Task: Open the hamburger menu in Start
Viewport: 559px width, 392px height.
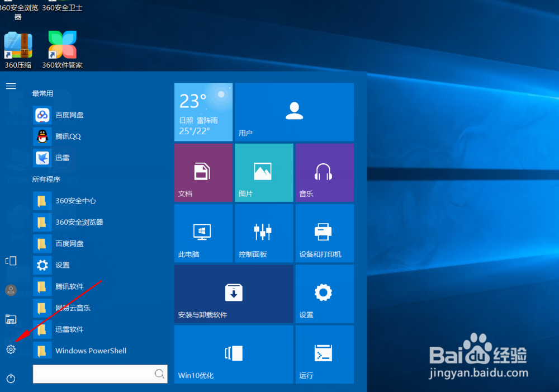Action: point(11,86)
